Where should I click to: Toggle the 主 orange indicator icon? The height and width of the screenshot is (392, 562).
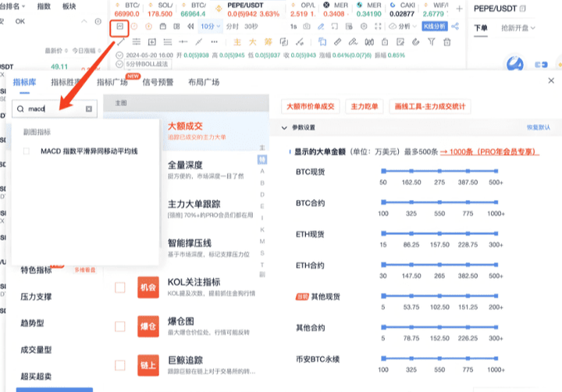click(x=237, y=42)
